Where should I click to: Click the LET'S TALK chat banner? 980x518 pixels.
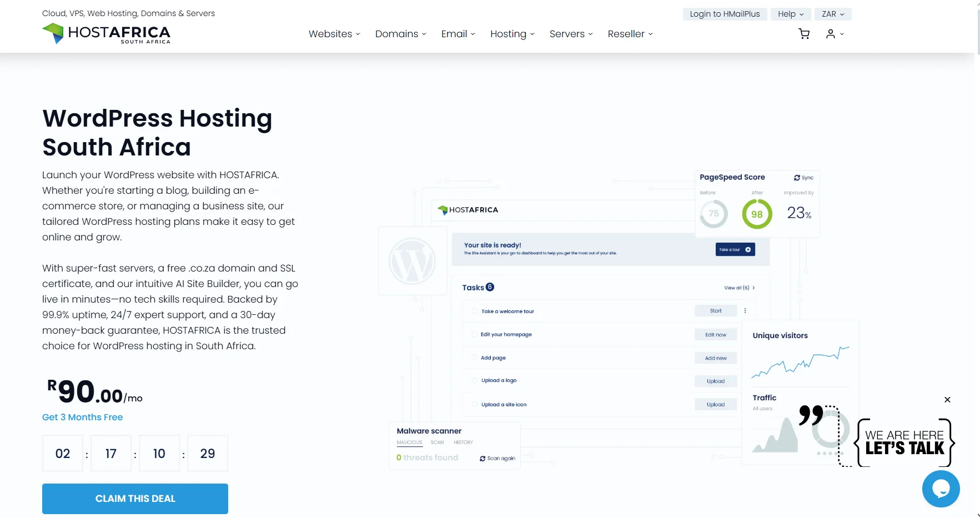coord(904,442)
